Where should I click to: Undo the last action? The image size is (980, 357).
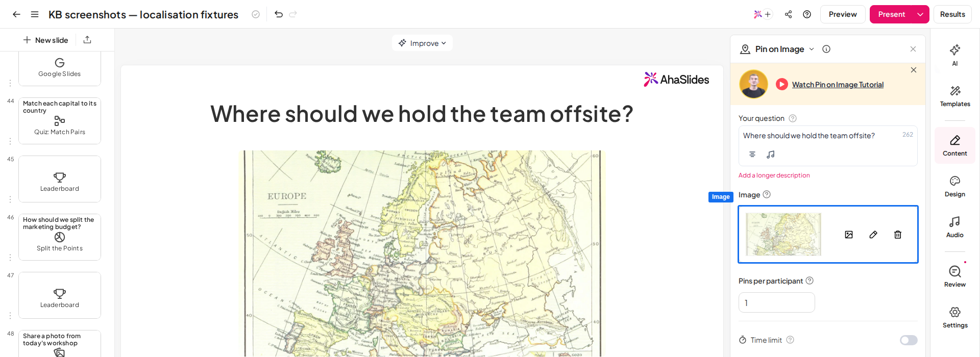[x=279, y=14]
